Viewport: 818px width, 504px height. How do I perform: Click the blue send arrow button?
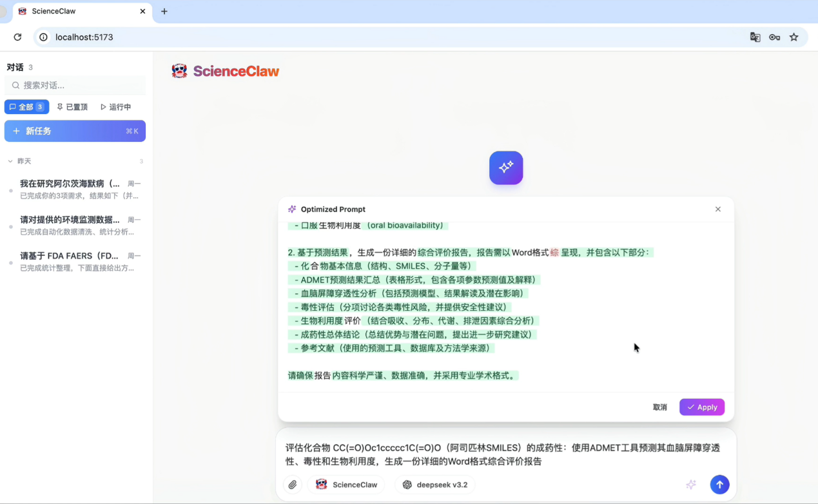point(719,485)
